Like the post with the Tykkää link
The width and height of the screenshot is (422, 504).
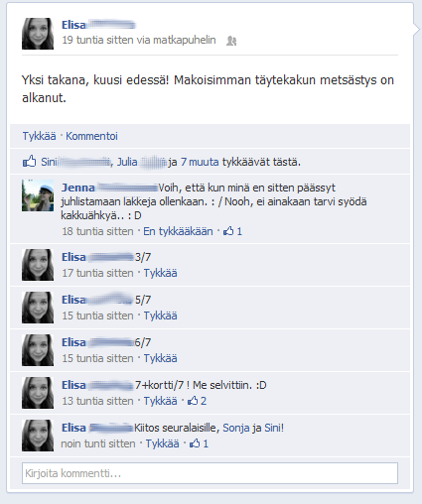point(39,136)
